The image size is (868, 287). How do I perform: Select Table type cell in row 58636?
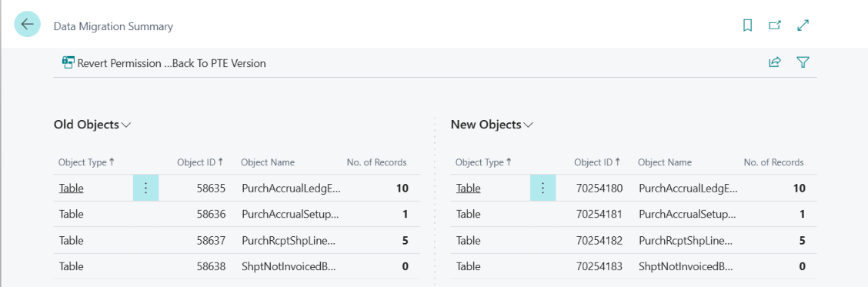[72, 214]
